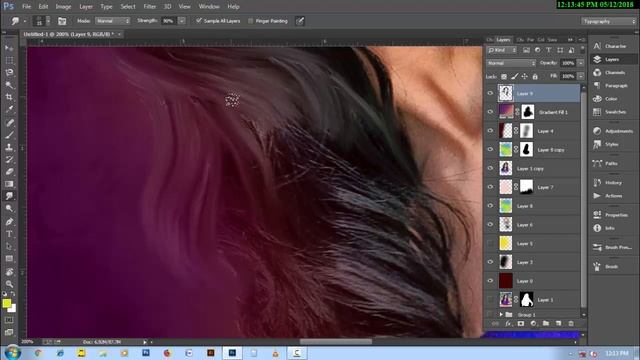Open the Opacity dropdown arrow in Layers

581,63
